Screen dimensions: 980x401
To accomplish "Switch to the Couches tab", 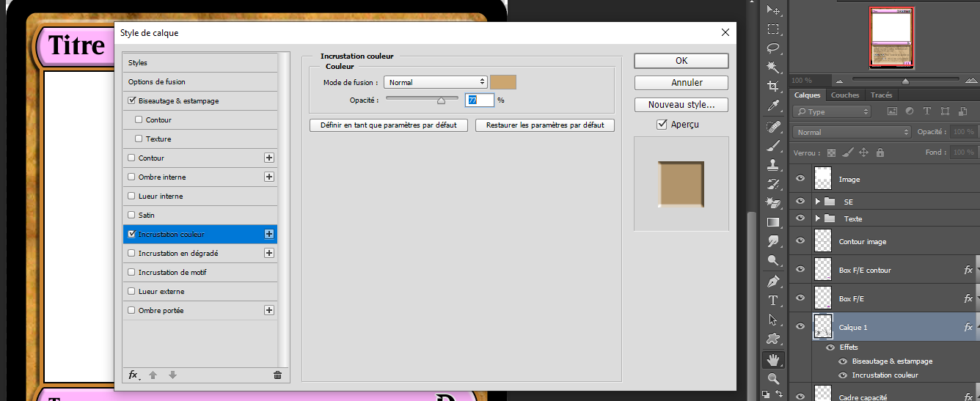I will click(x=845, y=95).
